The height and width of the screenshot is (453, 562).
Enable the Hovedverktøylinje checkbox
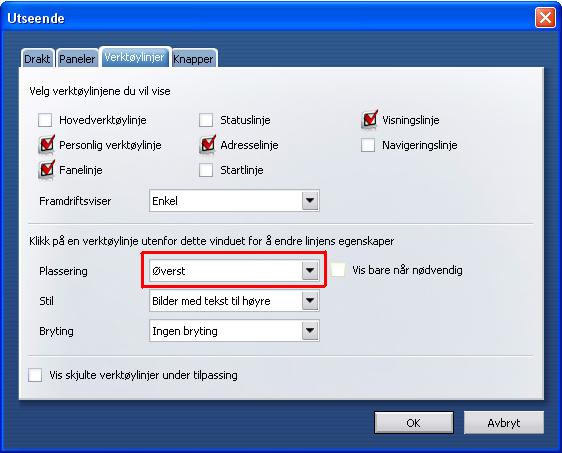(x=45, y=120)
